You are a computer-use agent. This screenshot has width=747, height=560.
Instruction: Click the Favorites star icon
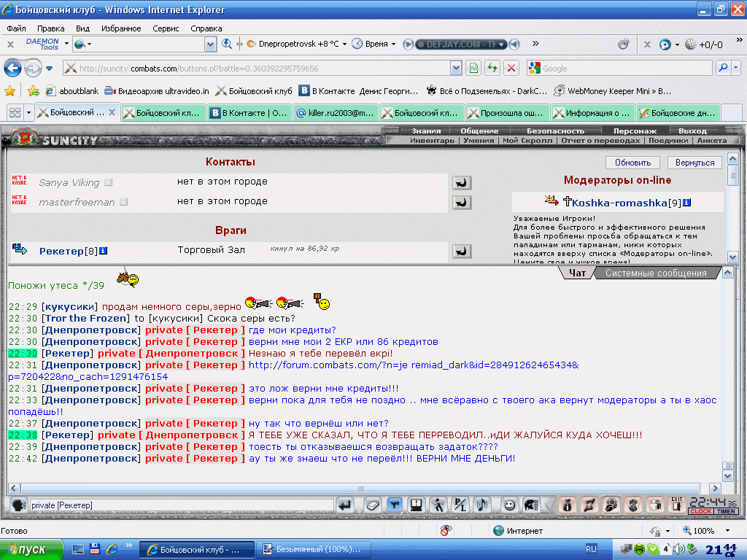point(9,90)
